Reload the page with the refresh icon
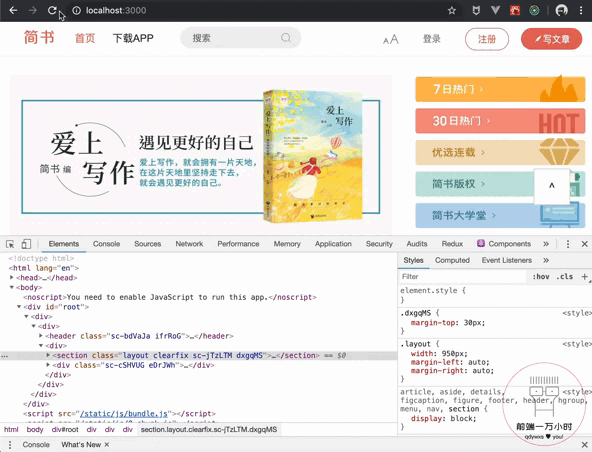592x452 pixels. (x=52, y=10)
